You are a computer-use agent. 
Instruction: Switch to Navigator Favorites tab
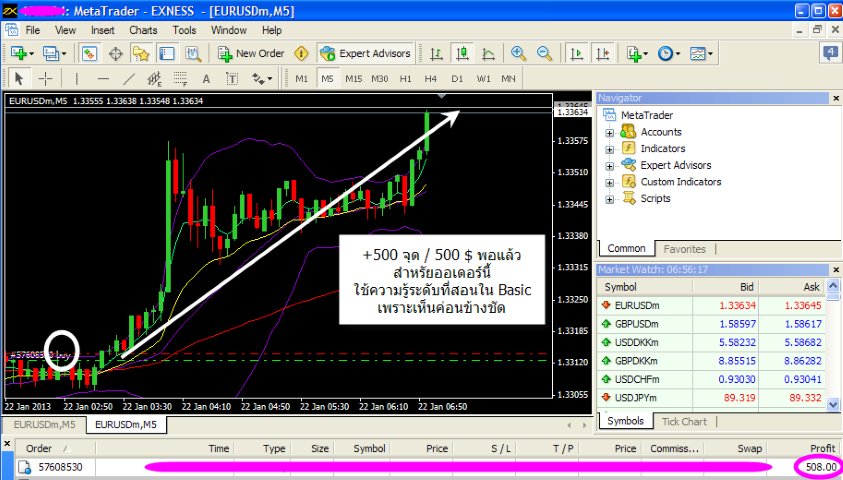point(684,249)
